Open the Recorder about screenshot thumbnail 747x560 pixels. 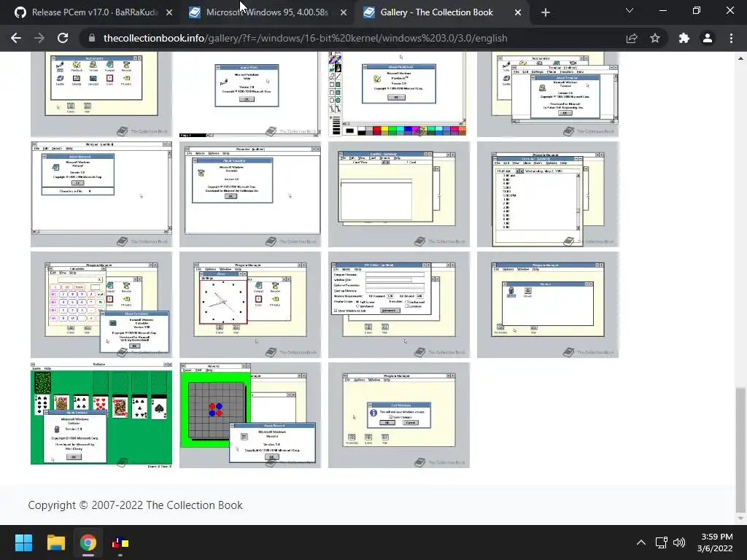pos(250,194)
